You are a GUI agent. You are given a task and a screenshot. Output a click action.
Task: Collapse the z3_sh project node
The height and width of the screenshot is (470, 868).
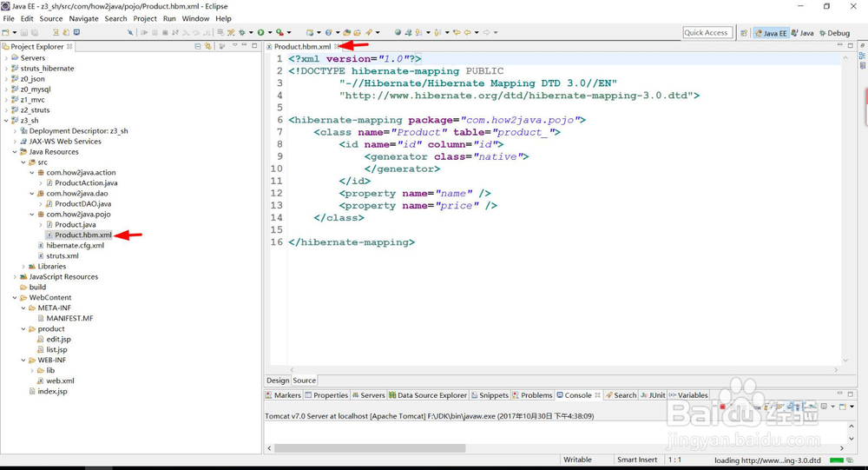pos(6,120)
